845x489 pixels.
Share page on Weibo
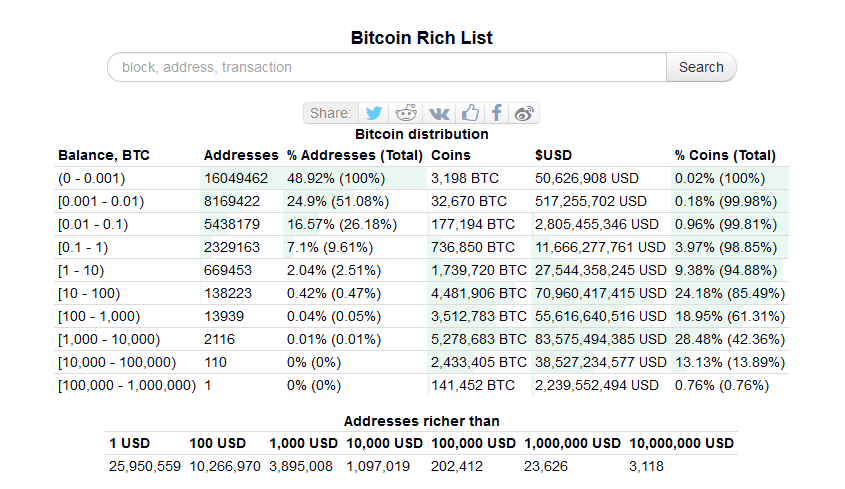[x=524, y=113]
